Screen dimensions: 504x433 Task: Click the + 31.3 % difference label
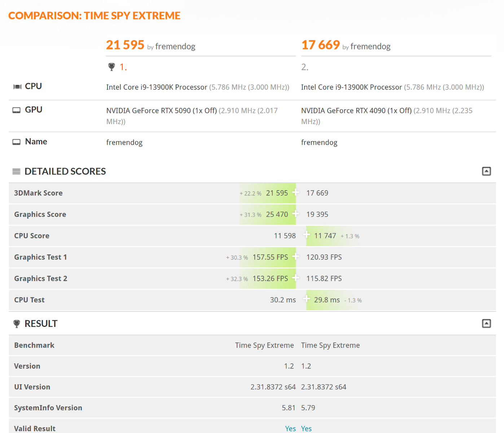point(251,215)
